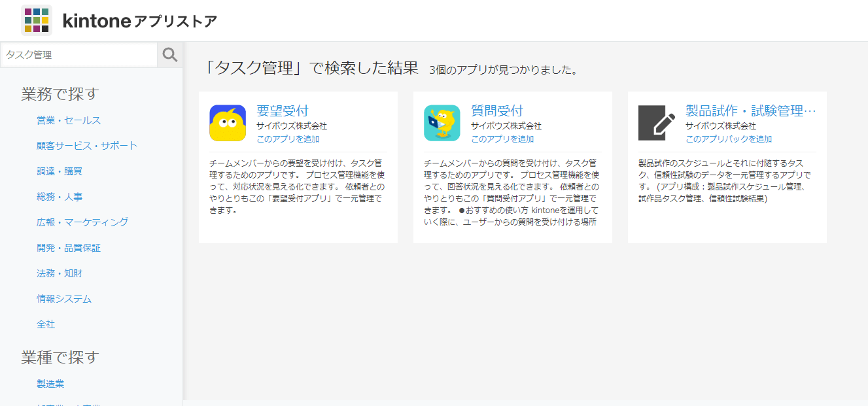This screenshot has height=406, width=868.
Task: Click the 業種で探す sidebar heading
Action: [60, 357]
